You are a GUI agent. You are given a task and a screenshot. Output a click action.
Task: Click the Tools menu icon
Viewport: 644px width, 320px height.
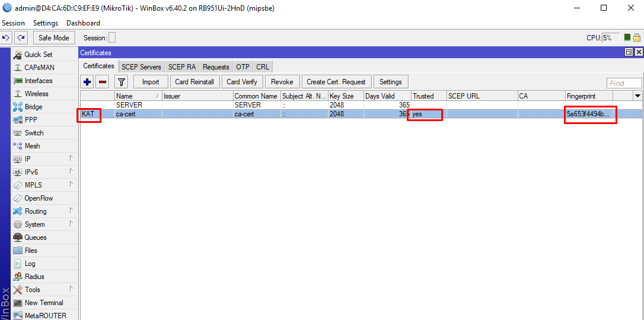pyautogui.click(x=18, y=290)
